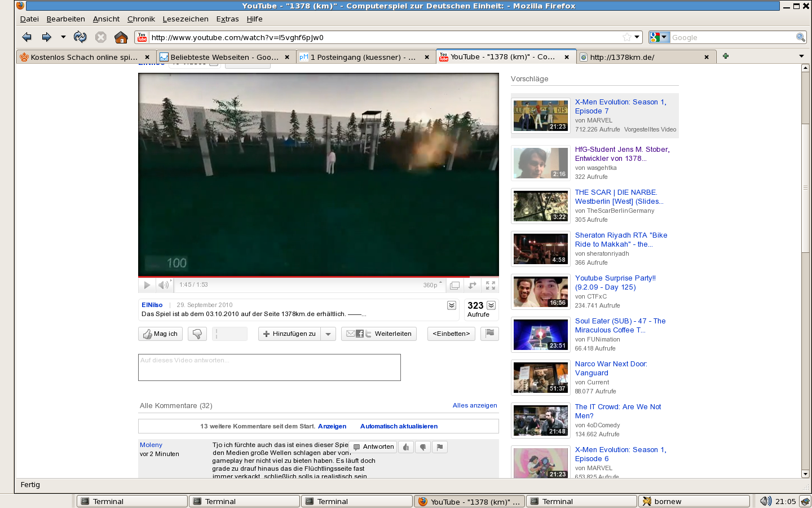
Task: Bookmark this page with the star icon
Action: pos(626,37)
